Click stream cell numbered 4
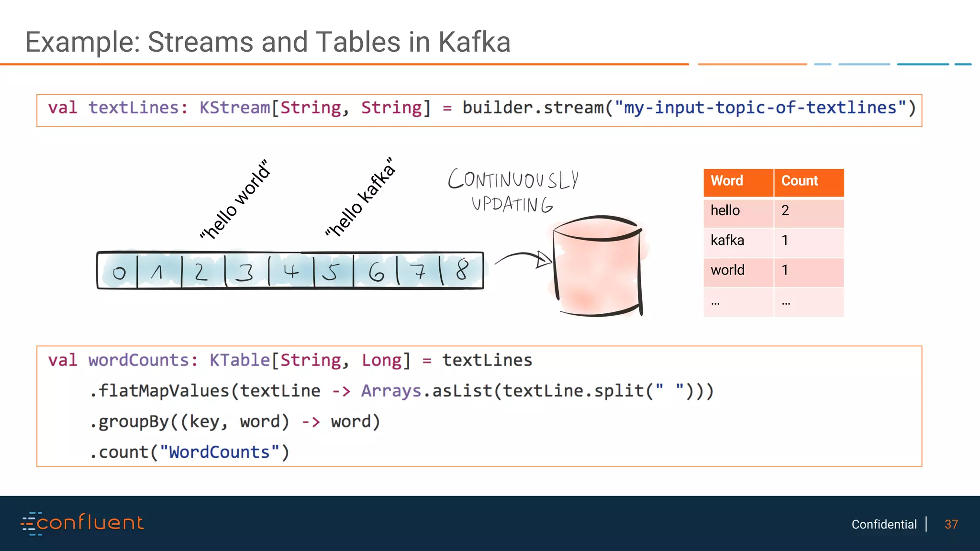Viewport: 980px width, 551px height. coord(291,271)
